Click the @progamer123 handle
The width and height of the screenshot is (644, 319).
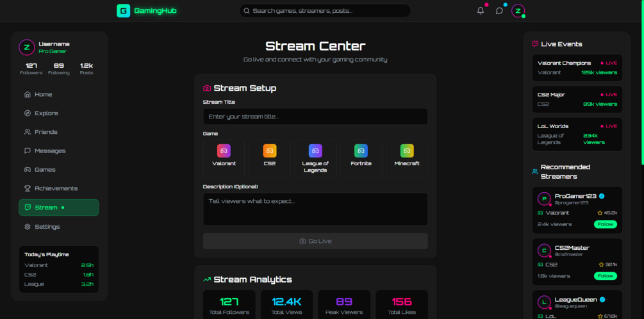tap(572, 203)
